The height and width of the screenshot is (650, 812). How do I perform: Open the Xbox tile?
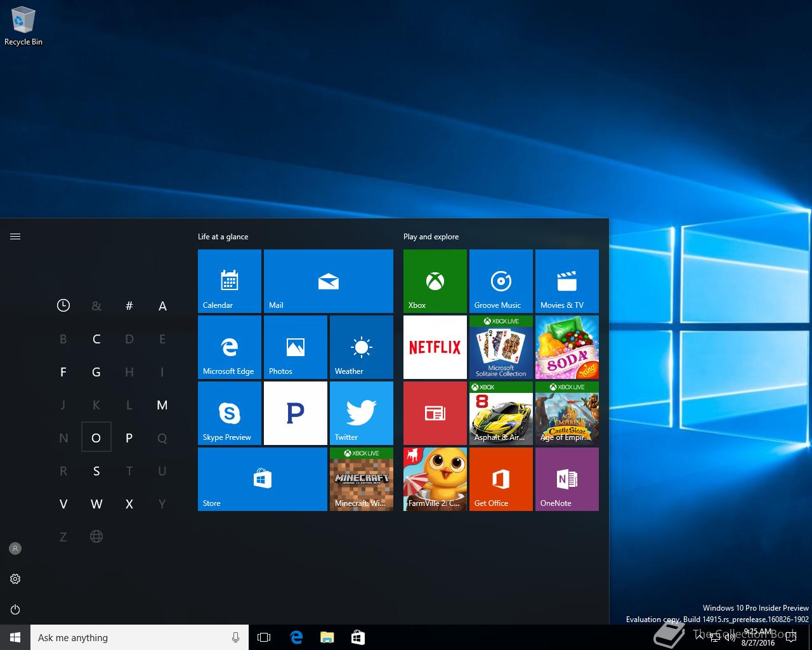pyautogui.click(x=435, y=281)
